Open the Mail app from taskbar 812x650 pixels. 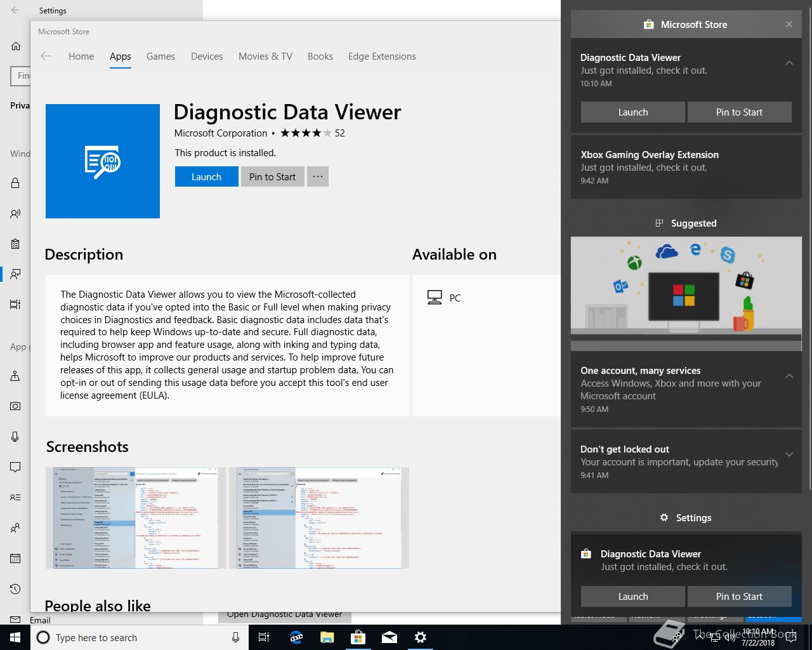[x=389, y=637]
